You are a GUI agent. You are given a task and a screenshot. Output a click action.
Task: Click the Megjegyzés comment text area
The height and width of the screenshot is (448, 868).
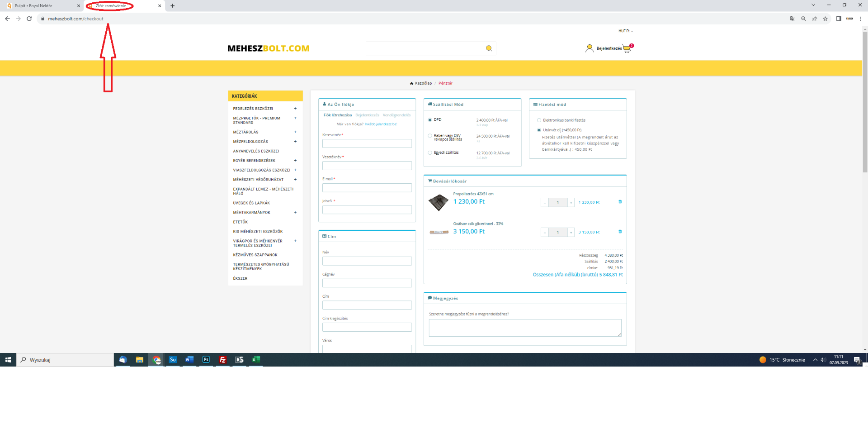(525, 328)
